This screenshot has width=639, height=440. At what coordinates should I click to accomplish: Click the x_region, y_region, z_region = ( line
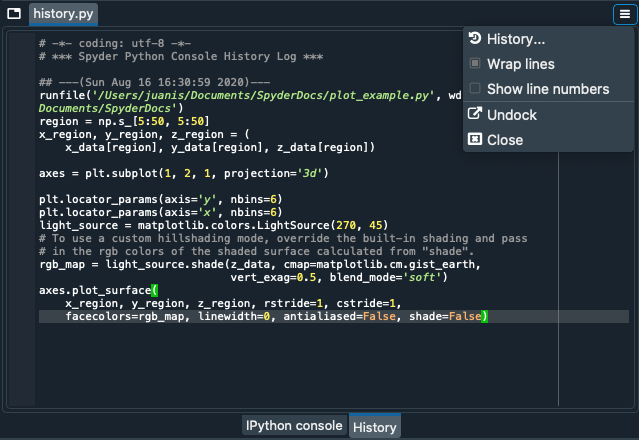pyautogui.click(x=144, y=134)
